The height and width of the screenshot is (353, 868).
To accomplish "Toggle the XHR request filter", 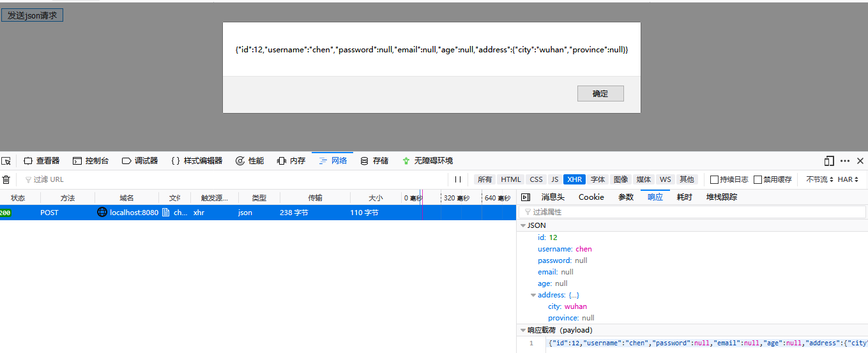I will (575, 180).
